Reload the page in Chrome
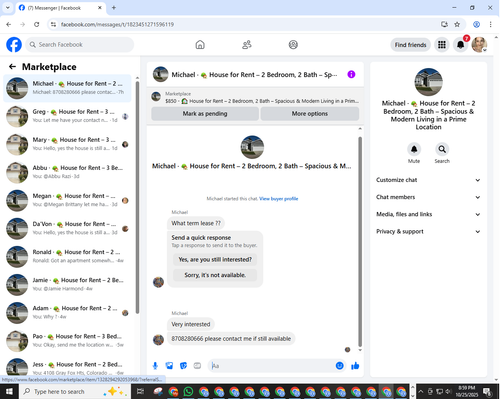This screenshot has width=500, height=399. pyautogui.click(x=37, y=24)
